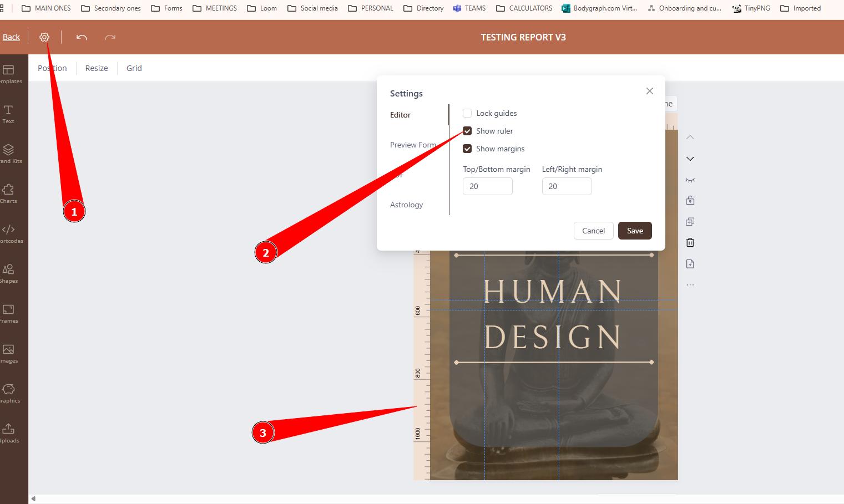Open the Text tool in sidebar

(8, 114)
